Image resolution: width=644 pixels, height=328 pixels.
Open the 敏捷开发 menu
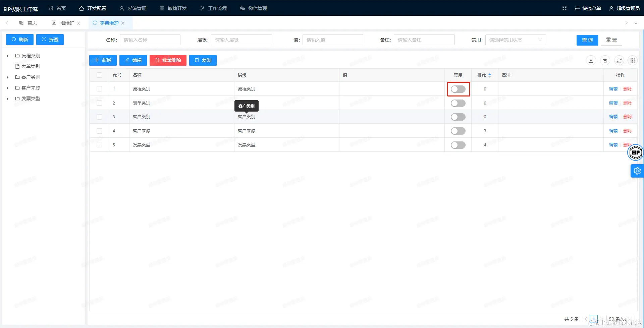coord(173,8)
